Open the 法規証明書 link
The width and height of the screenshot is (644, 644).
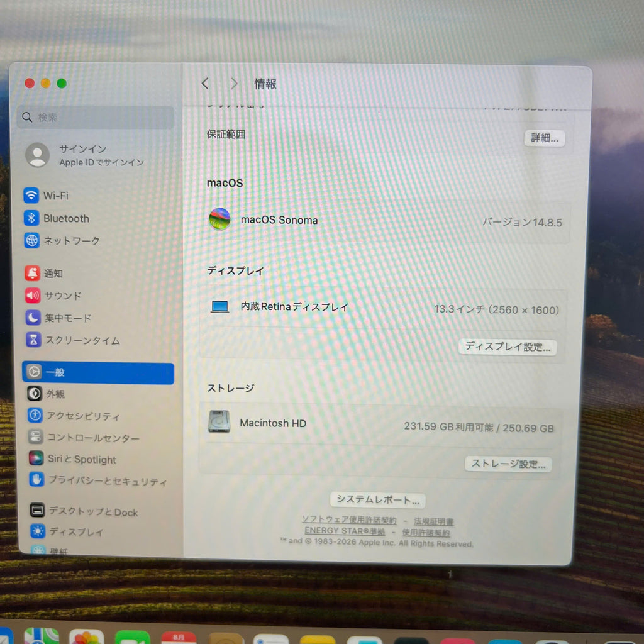434,521
